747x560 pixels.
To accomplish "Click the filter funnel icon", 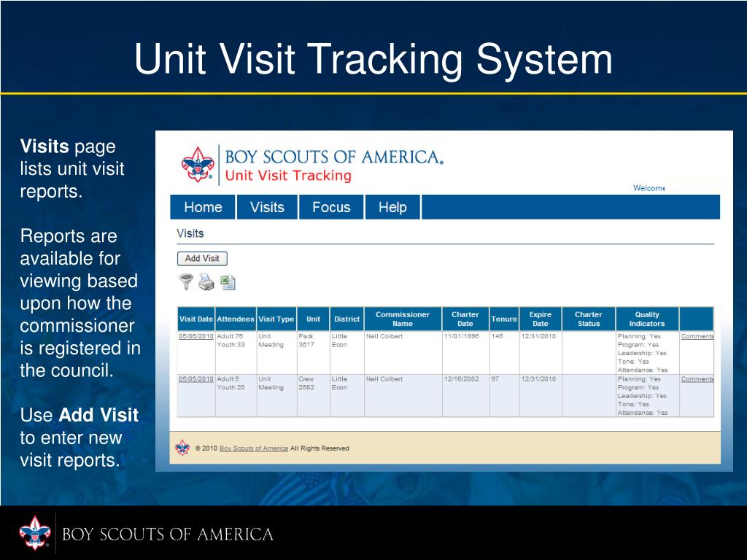I will point(186,282).
